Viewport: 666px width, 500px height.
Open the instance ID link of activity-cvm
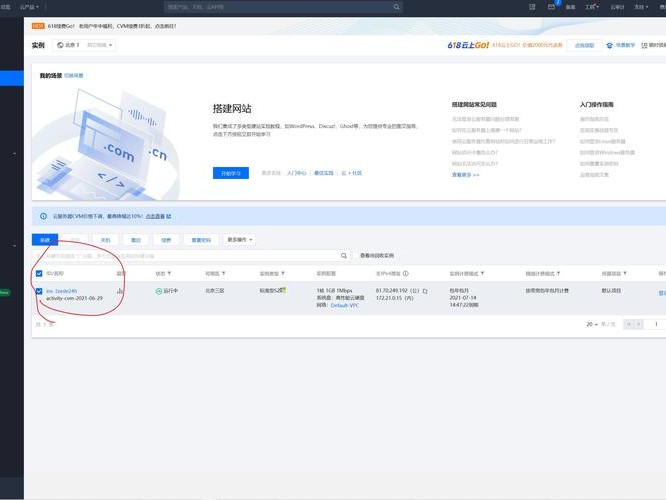tap(62, 291)
